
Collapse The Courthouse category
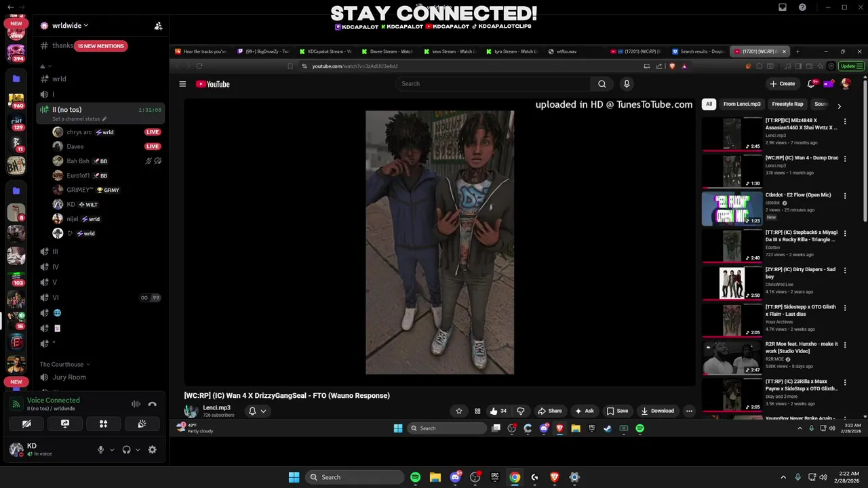coord(65,365)
